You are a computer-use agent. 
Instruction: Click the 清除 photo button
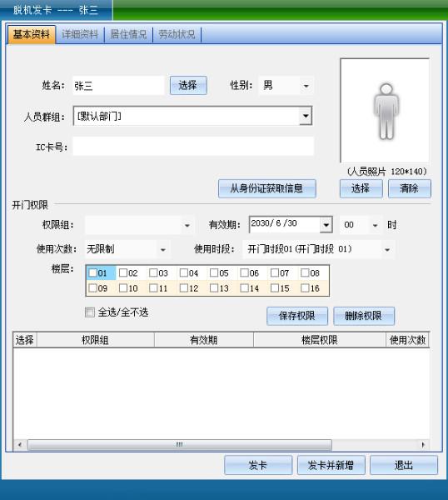pyautogui.click(x=409, y=188)
